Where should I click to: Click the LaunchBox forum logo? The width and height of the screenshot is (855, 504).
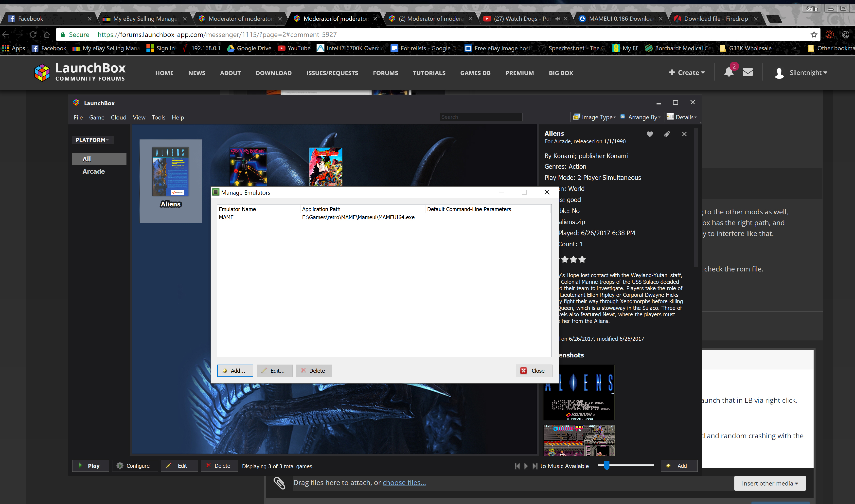80,72
